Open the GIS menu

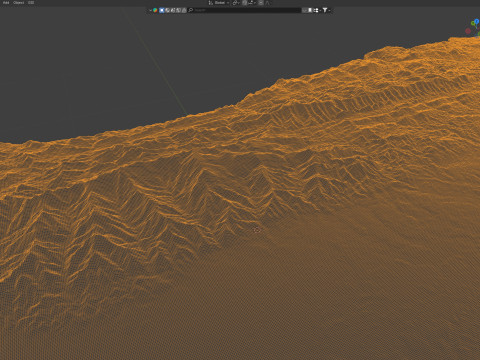coord(31,2)
